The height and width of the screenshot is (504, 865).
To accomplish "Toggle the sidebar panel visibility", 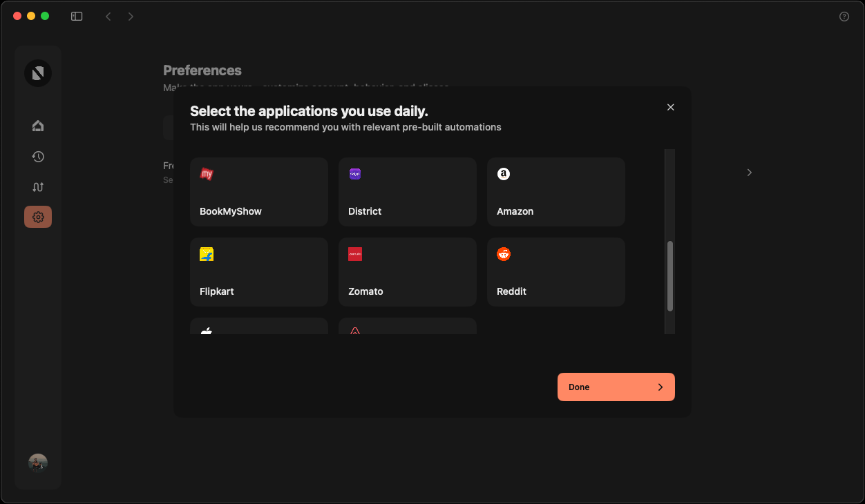I will (77, 16).
